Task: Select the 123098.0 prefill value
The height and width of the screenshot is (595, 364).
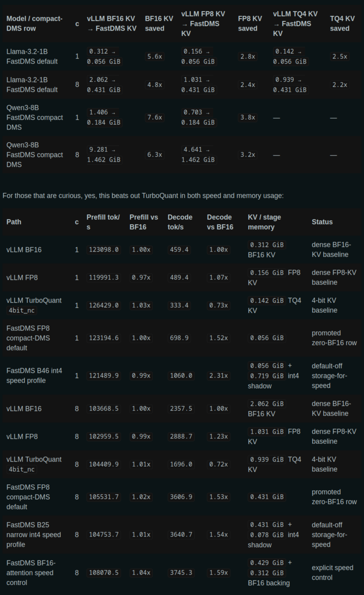Action: 104,250
